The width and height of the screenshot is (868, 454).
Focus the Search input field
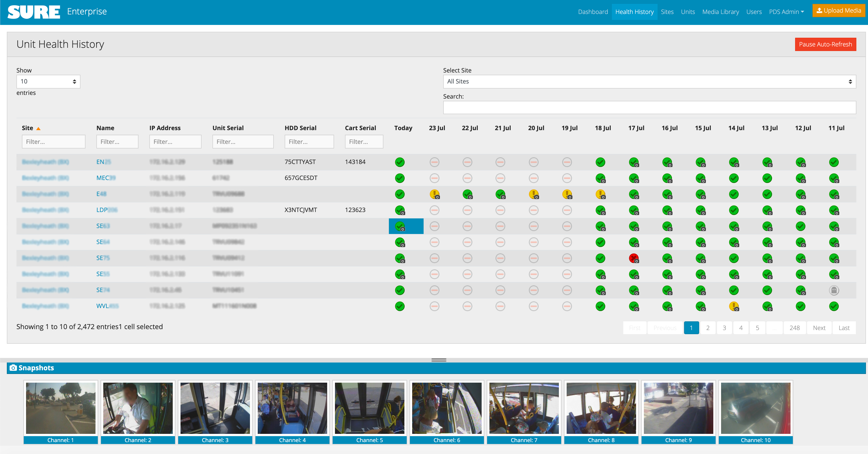[x=649, y=107]
